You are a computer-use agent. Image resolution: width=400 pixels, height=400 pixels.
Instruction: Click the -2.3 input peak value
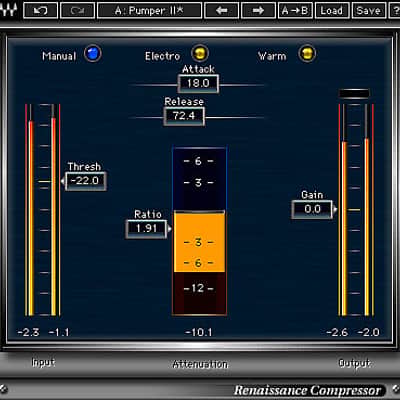(x=28, y=332)
